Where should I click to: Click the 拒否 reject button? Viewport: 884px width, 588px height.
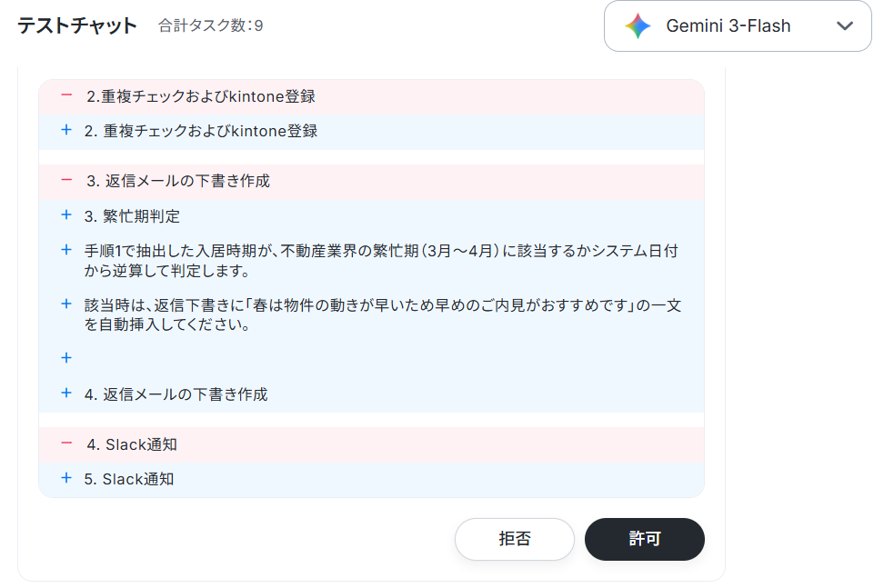tap(514, 539)
